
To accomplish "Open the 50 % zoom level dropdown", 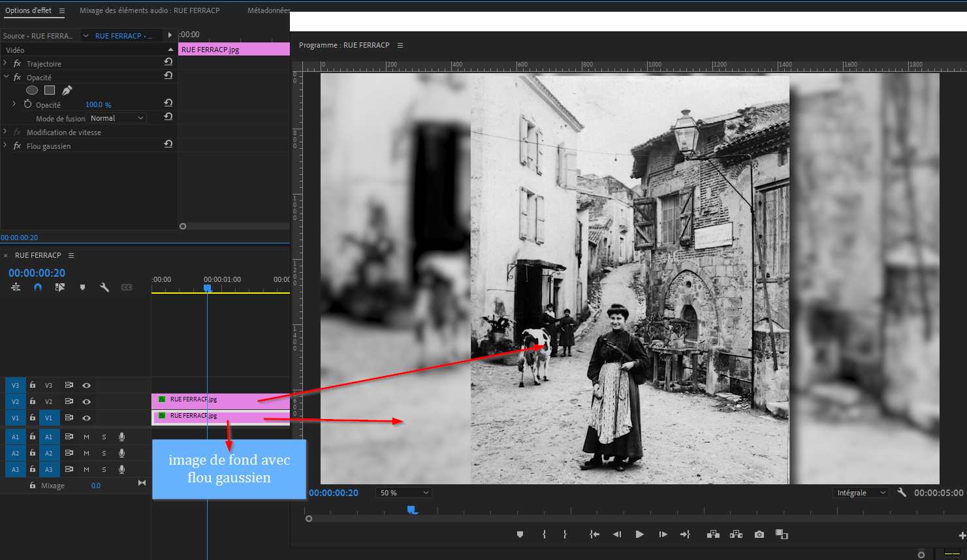I will (404, 493).
